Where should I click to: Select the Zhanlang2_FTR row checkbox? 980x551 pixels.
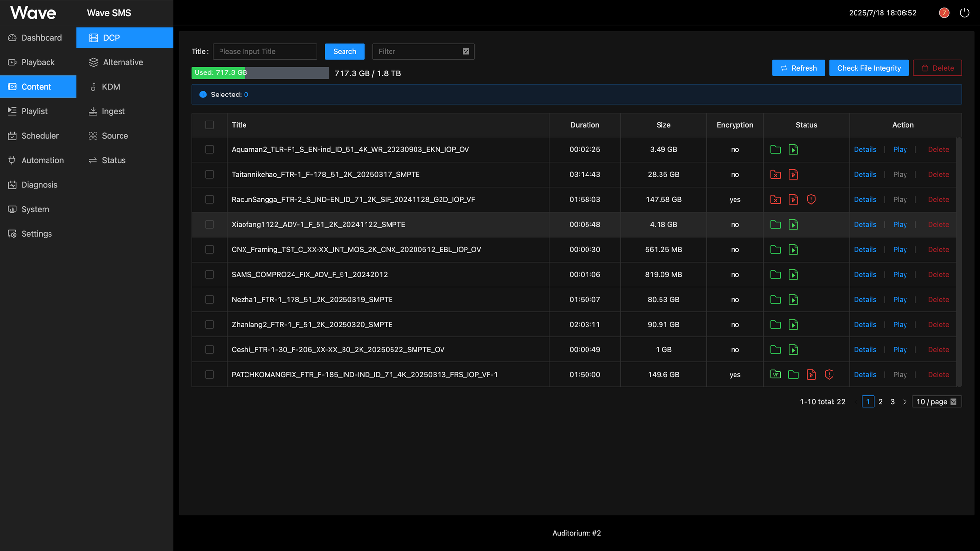tap(209, 324)
